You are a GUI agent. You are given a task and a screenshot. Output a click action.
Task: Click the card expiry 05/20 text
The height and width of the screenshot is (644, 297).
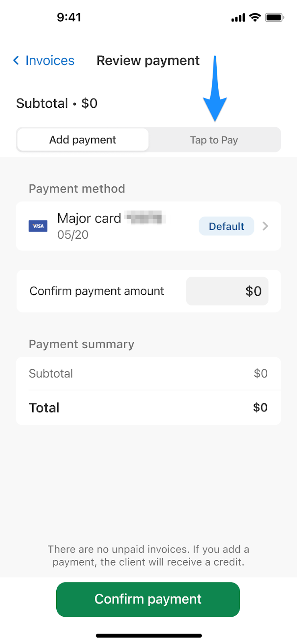pos(73,235)
